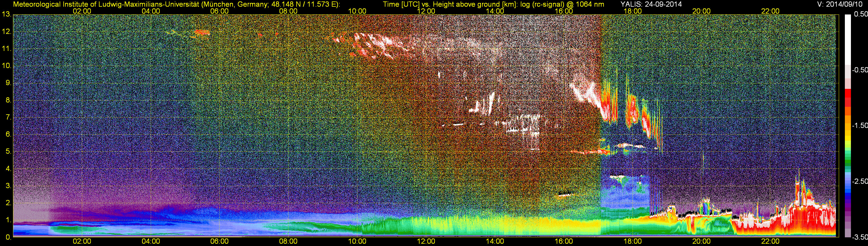Click the 10 km height axis label
The height and width of the screenshot is (246, 868).
(6, 66)
